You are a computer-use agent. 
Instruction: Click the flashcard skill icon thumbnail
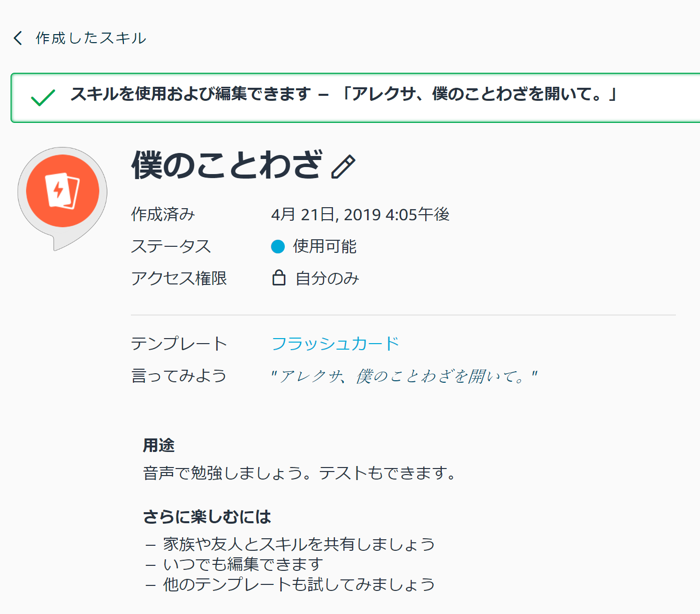coord(63,199)
